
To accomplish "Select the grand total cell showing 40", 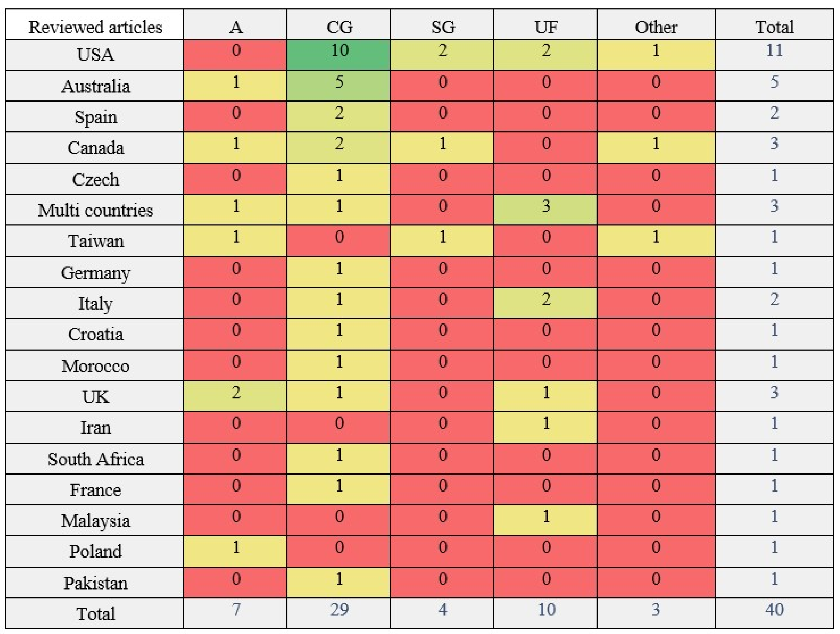I will point(775,613).
